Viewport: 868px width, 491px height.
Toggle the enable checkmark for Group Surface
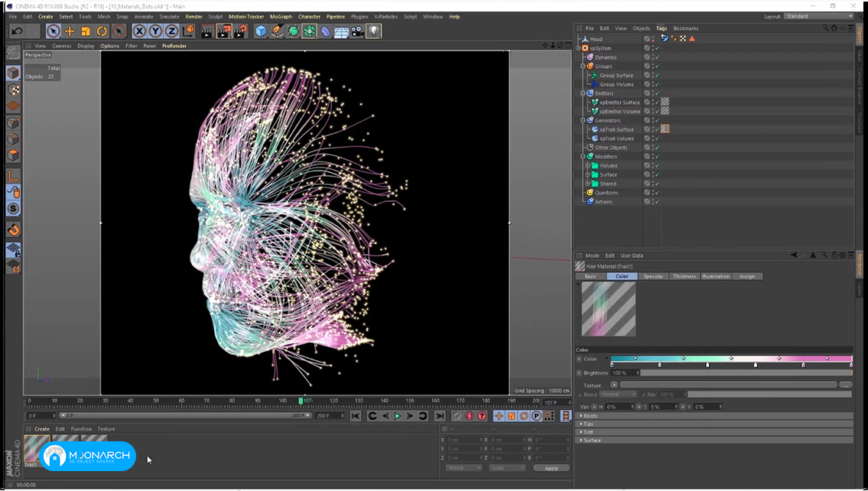click(x=657, y=75)
